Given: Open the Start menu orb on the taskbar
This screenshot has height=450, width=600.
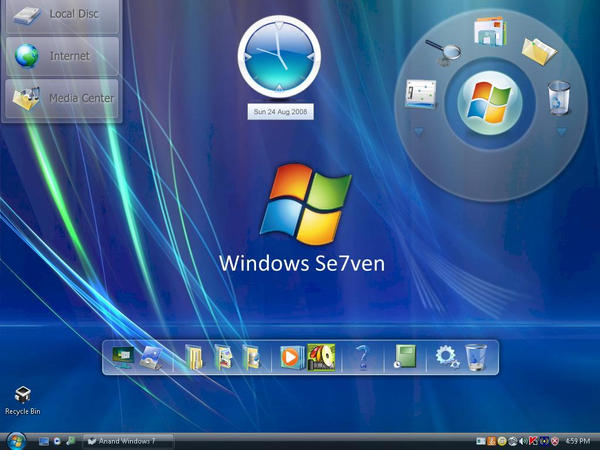Looking at the screenshot, I should (x=16, y=441).
